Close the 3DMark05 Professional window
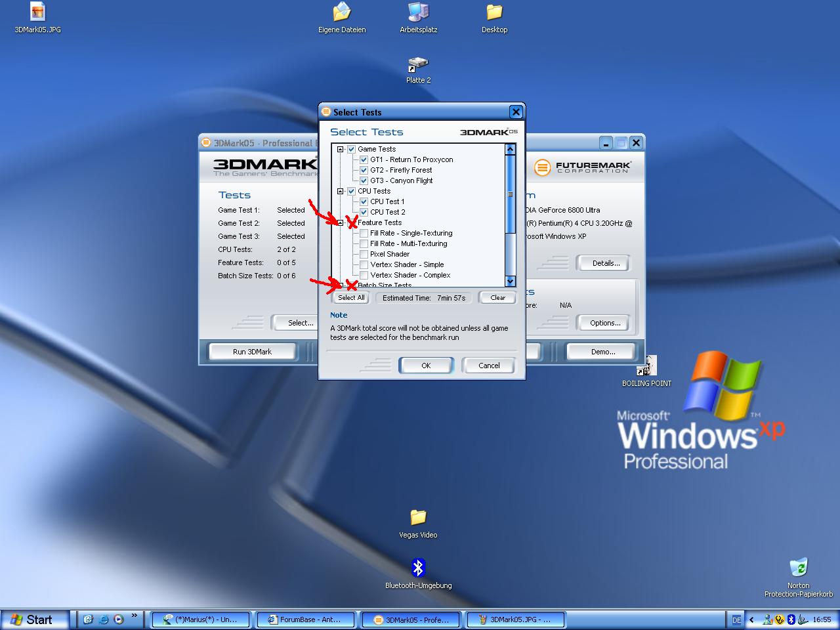Screen dimensions: 840x630 [x=635, y=142]
